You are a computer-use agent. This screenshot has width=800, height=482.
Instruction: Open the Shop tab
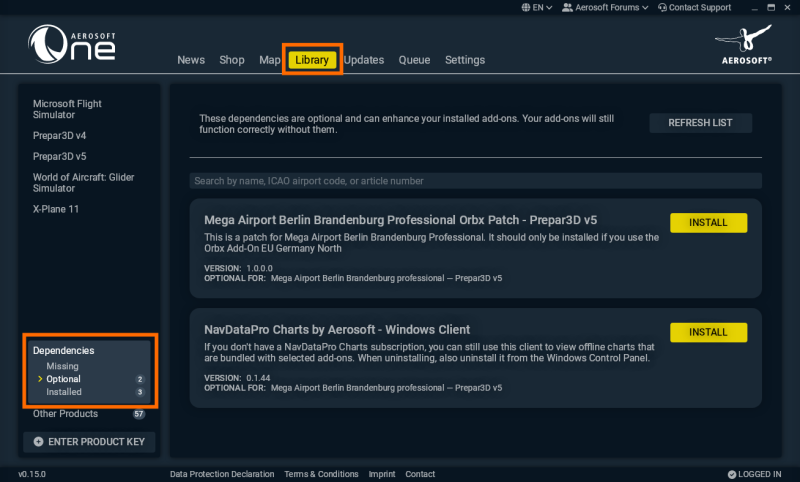click(x=232, y=60)
